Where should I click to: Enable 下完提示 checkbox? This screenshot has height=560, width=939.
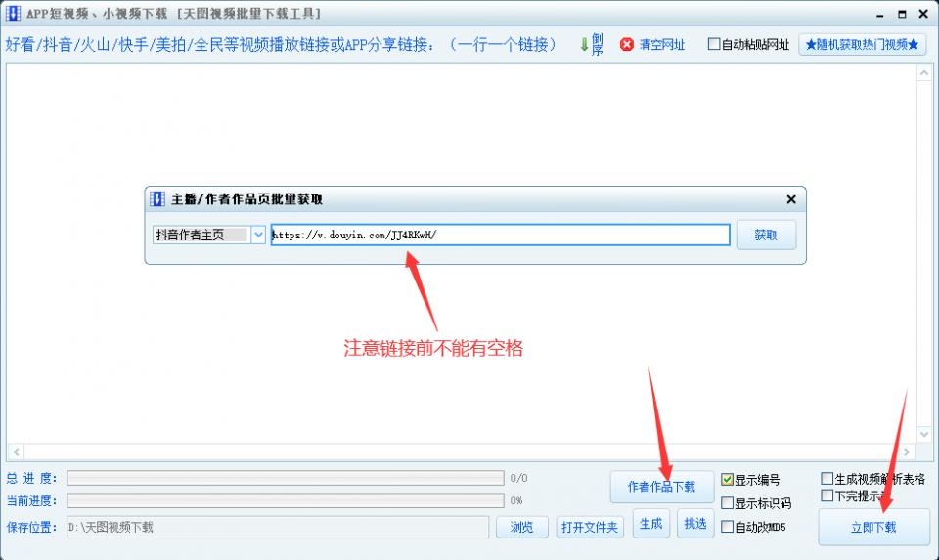[827, 495]
